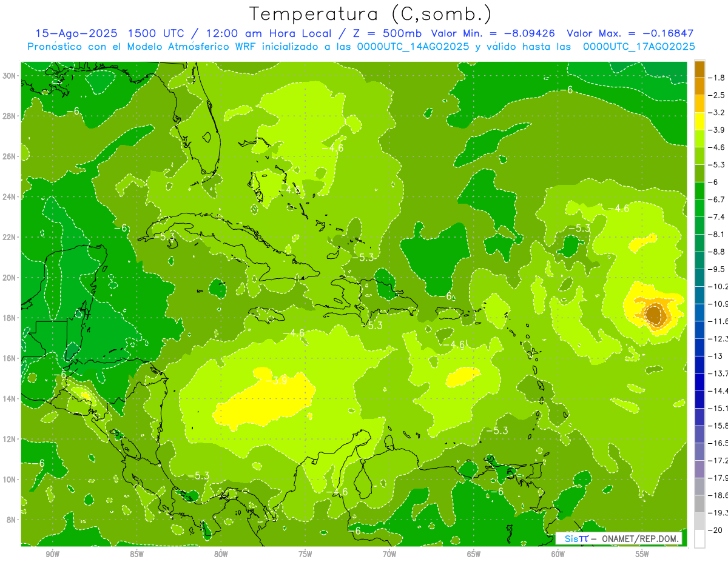Screen dimensions: 728x562
Task: Click the initialization time "0000UTC_14AGO2025"
Action: (x=413, y=46)
